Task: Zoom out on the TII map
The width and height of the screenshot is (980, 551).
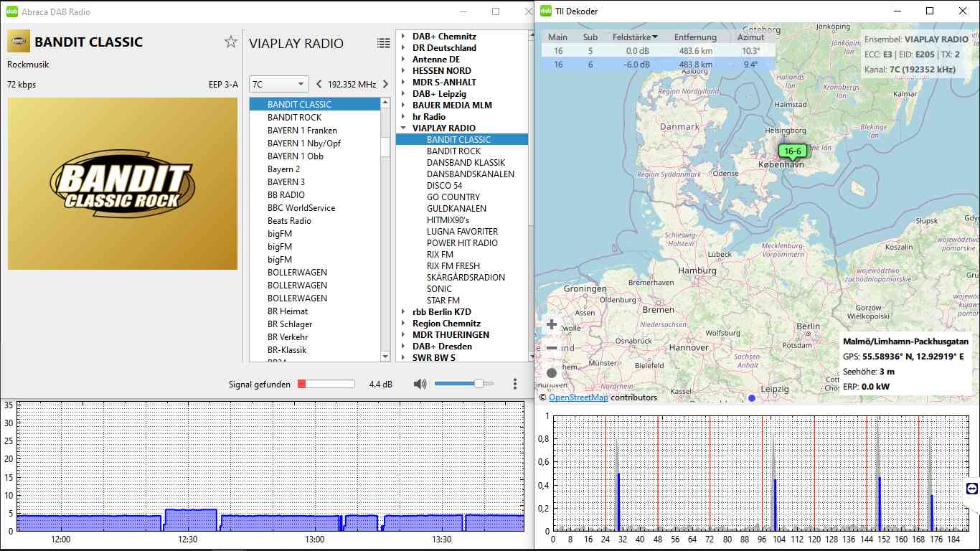Action: tap(552, 348)
